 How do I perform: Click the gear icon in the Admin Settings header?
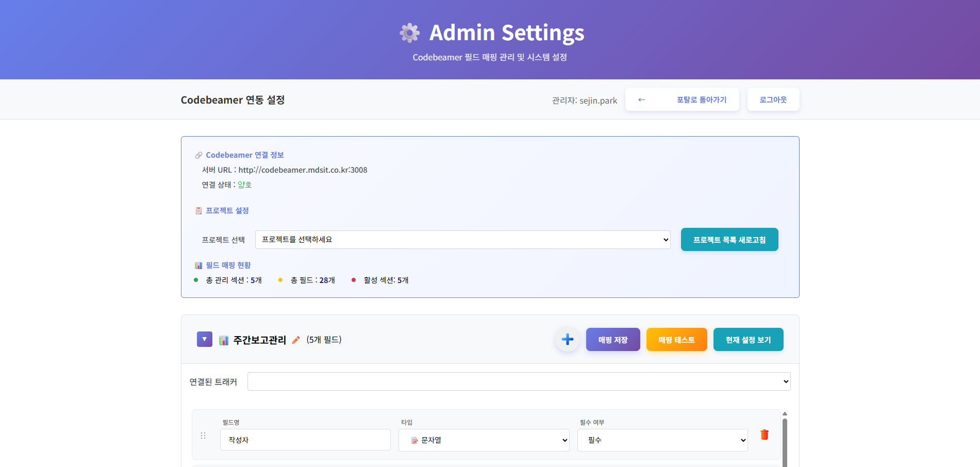(x=409, y=32)
